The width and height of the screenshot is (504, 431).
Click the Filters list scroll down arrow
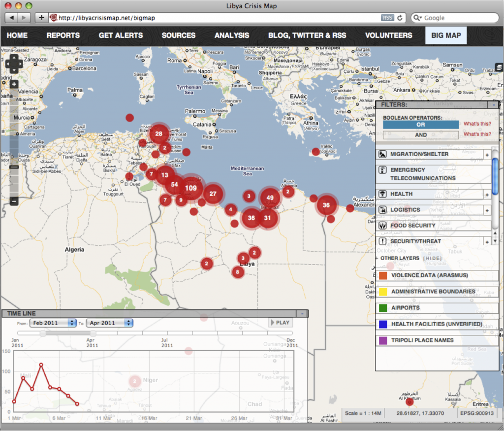(x=495, y=241)
